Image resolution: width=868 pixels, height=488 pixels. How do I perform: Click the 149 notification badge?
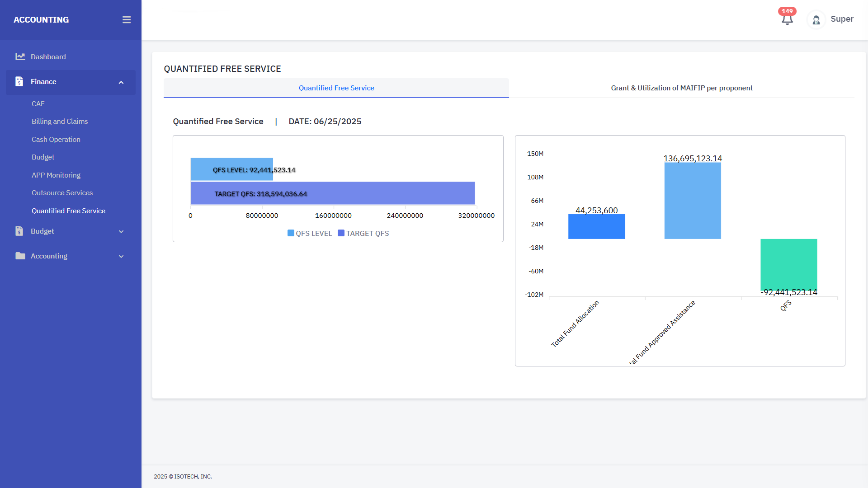click(787, 11)
